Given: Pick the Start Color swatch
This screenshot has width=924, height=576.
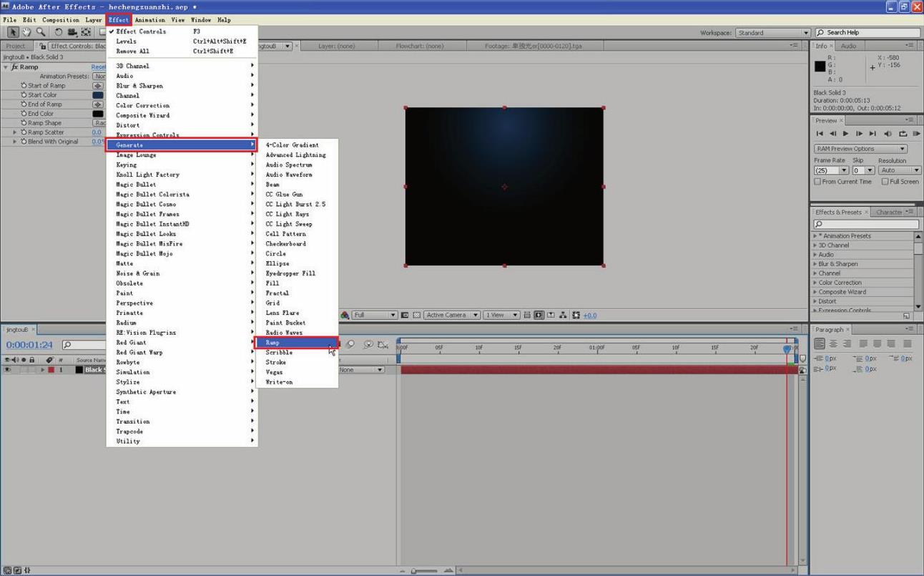Looking at the screenshot, I should point(98,95).
